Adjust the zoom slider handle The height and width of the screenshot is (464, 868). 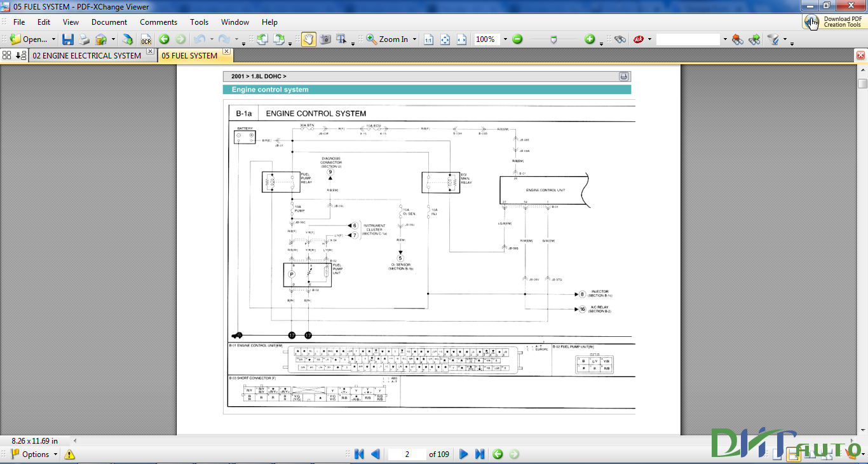coord(553,39)
